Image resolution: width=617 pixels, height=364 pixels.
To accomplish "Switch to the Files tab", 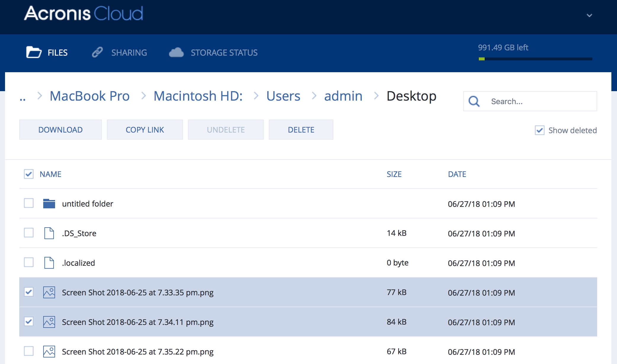I will point(57,52).
